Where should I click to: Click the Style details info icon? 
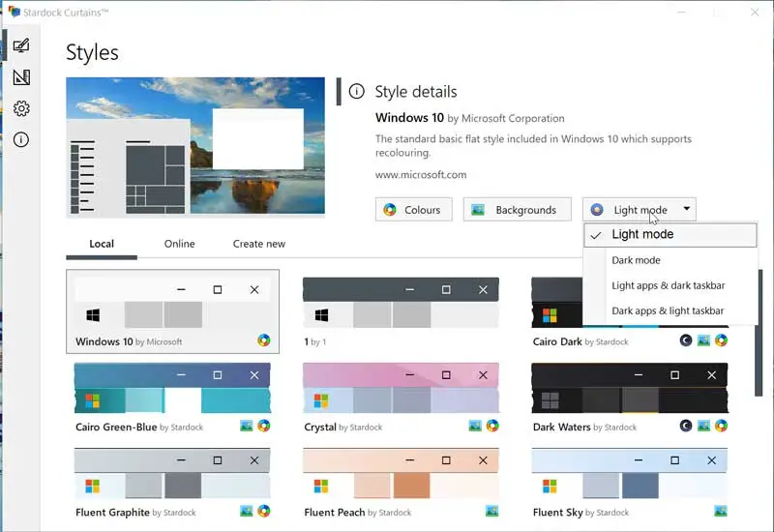(x=356, y=91)
